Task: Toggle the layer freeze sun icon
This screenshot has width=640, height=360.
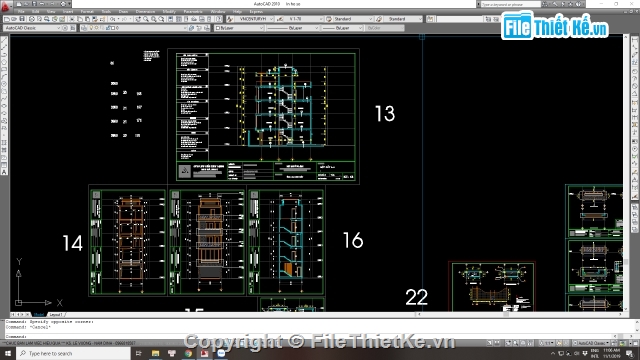Action: 96,28
